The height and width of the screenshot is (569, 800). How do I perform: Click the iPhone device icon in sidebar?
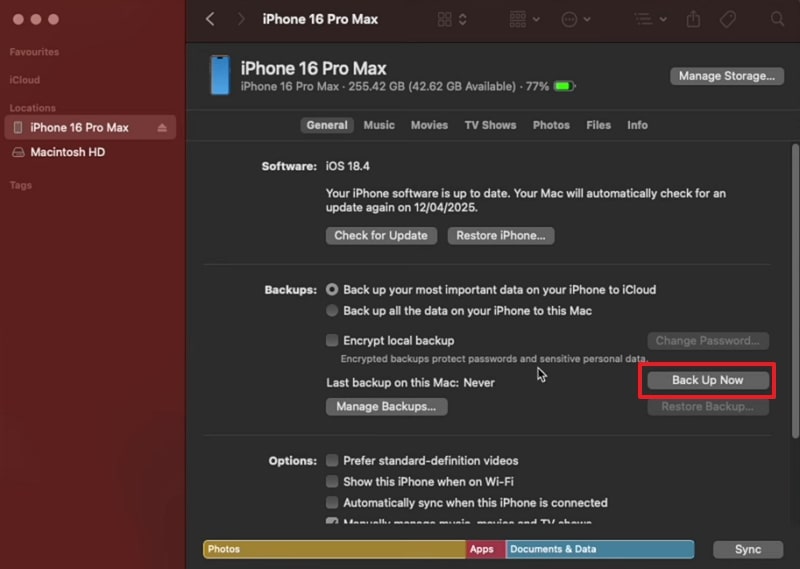point(18,128)
